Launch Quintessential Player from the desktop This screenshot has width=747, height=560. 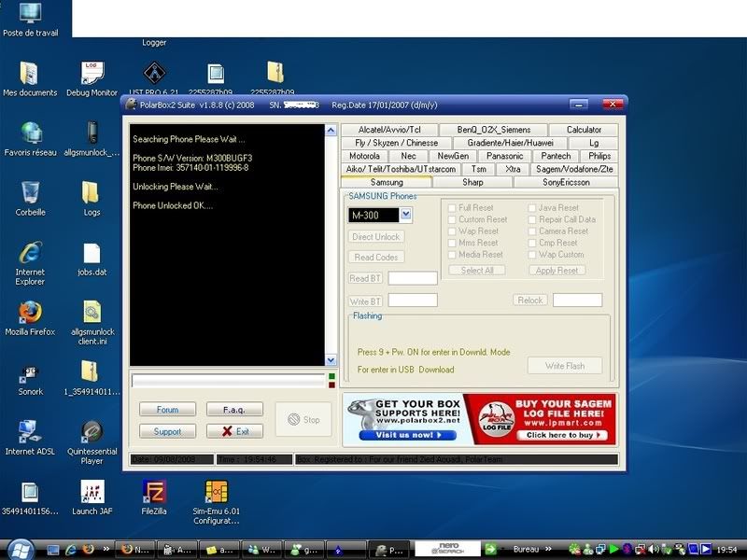point(92,442)
